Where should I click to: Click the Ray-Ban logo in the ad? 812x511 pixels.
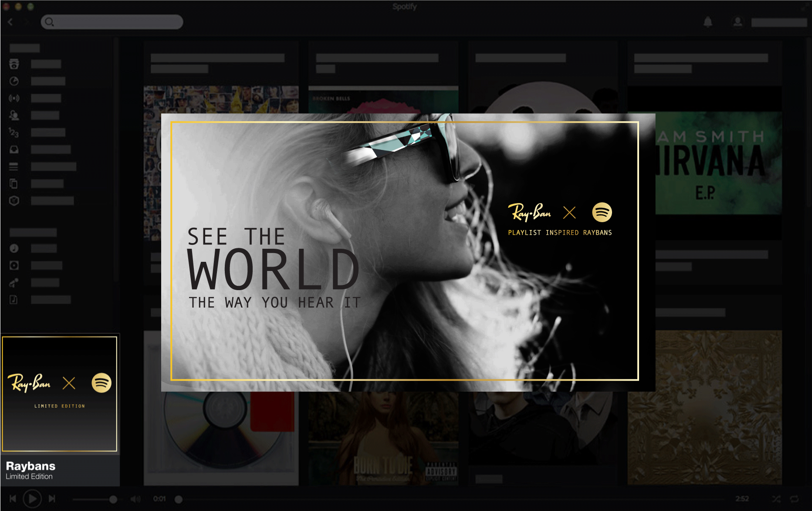530,212
